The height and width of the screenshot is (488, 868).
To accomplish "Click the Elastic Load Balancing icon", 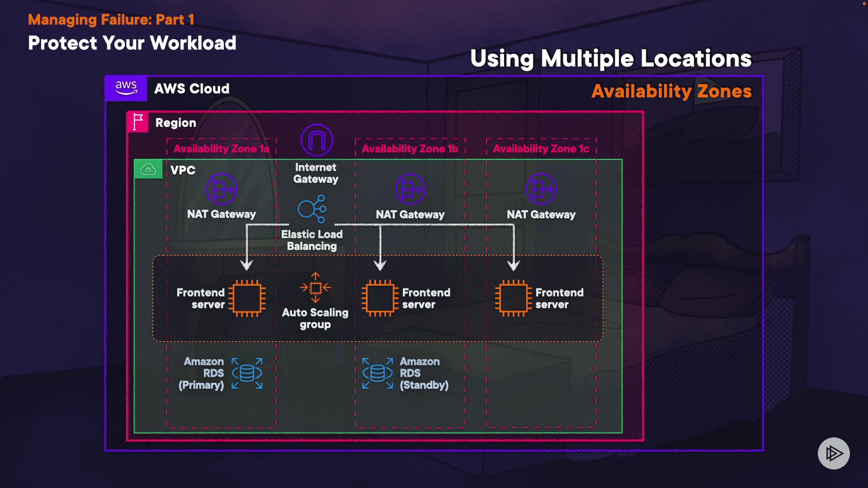I will [312, 209].
